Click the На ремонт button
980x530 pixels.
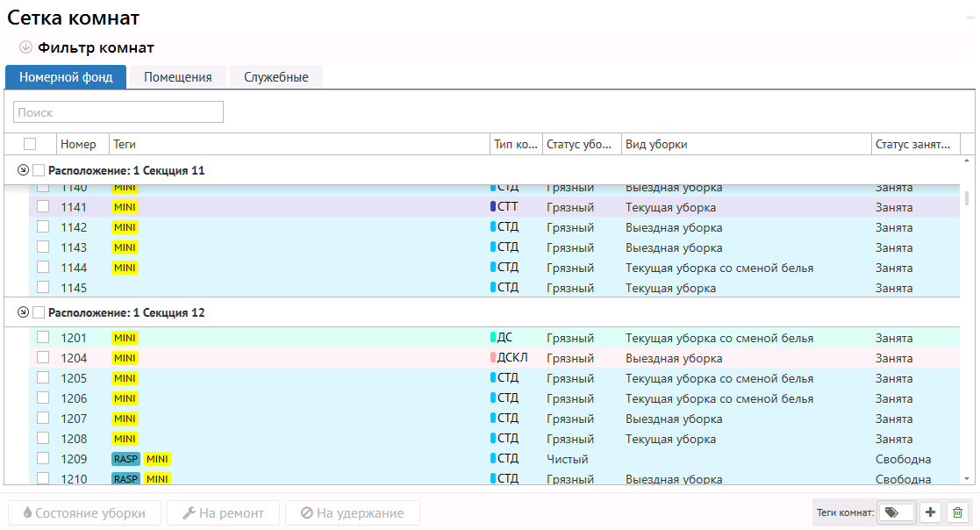pos(223,513)
